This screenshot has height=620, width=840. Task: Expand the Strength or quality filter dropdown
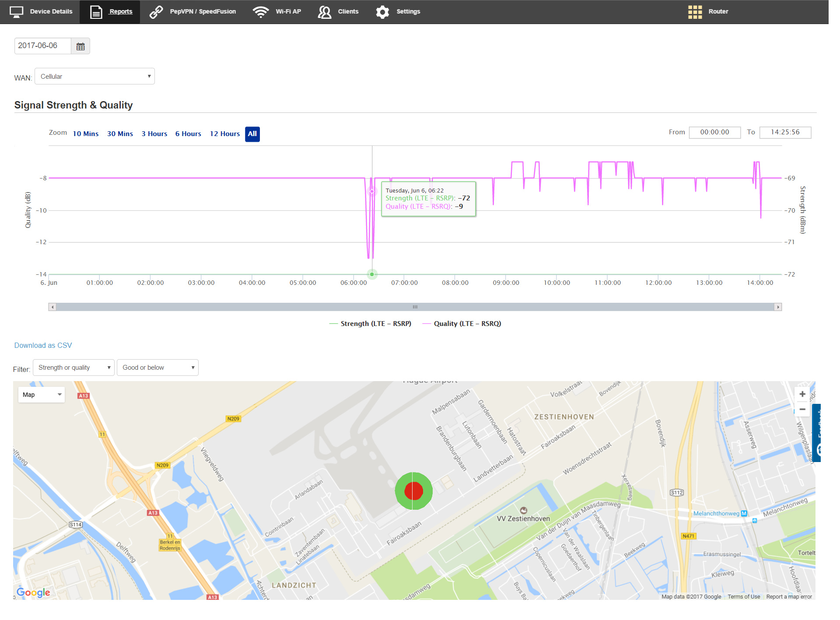pyautogui.click(x=73, y=368)
